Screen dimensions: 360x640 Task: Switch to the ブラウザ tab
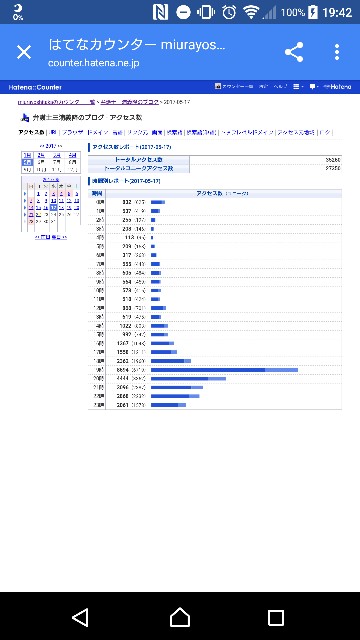73,132
